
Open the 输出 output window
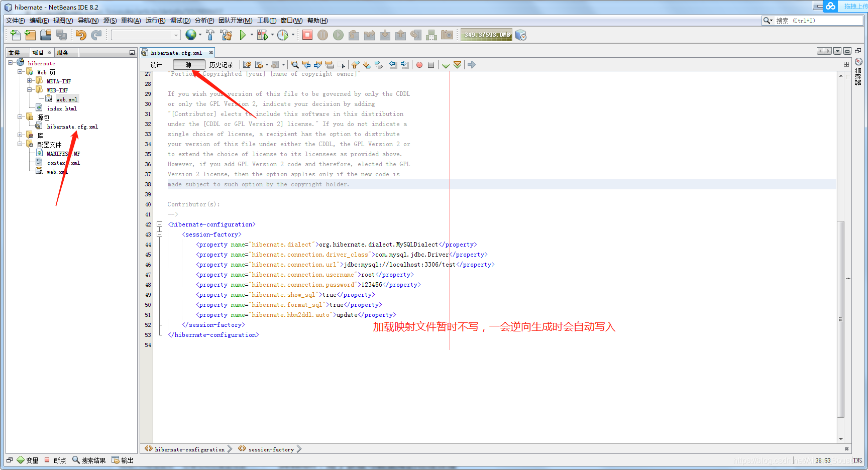tap(123, 460)
